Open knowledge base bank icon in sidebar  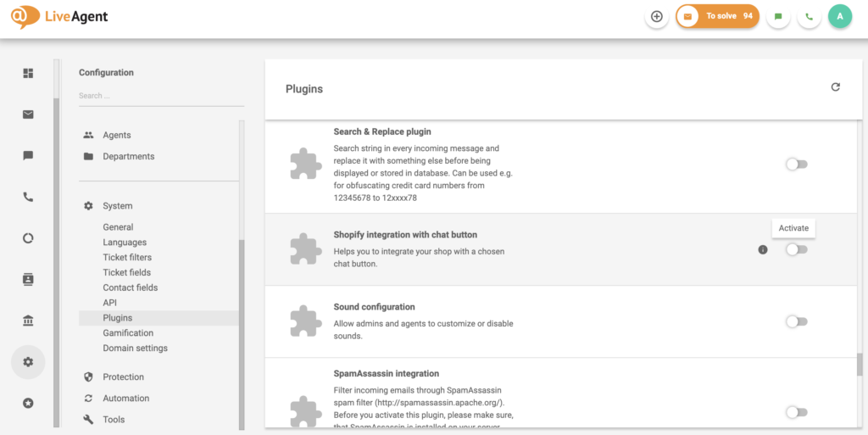pos(28,321)
